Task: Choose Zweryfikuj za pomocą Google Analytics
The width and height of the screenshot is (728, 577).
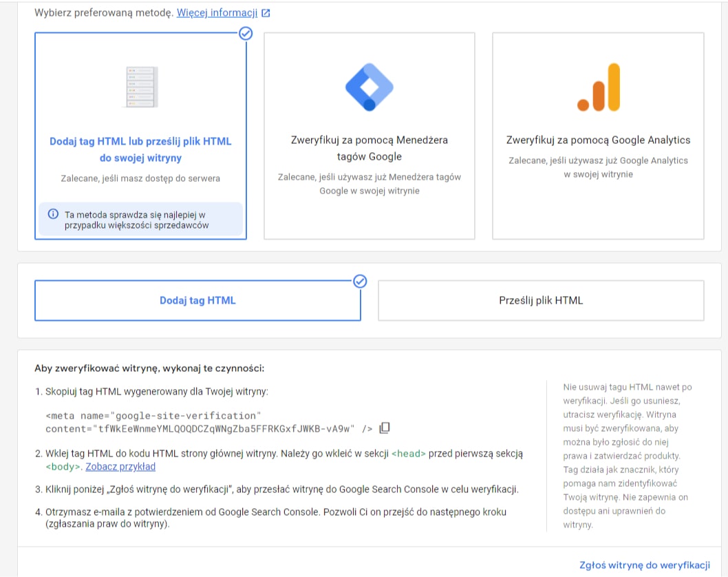Action: (598, 140)
